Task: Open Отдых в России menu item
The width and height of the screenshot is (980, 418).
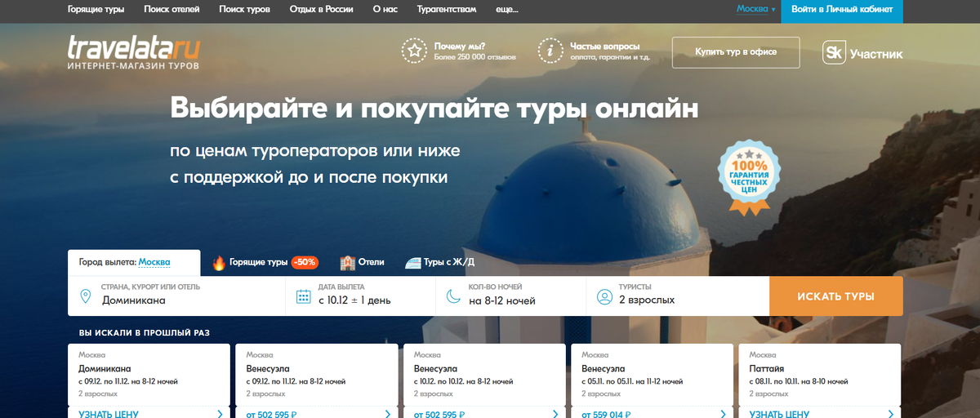Action: coord(321,10)
